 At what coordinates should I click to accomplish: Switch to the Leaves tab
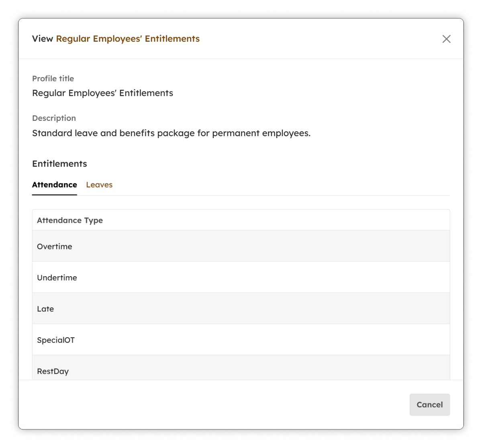tap(99, 185)
